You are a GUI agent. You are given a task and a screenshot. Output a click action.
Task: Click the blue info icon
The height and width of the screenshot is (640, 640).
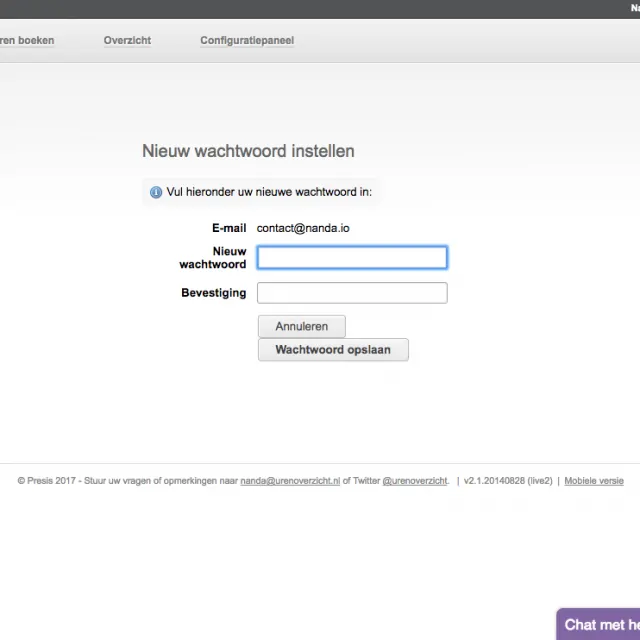(x=156, y=192)
